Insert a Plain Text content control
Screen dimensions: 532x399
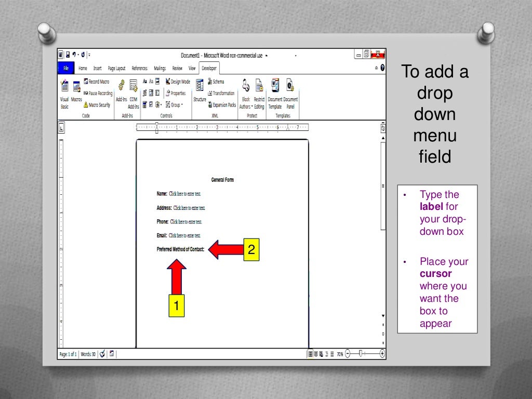pos(151,82)
